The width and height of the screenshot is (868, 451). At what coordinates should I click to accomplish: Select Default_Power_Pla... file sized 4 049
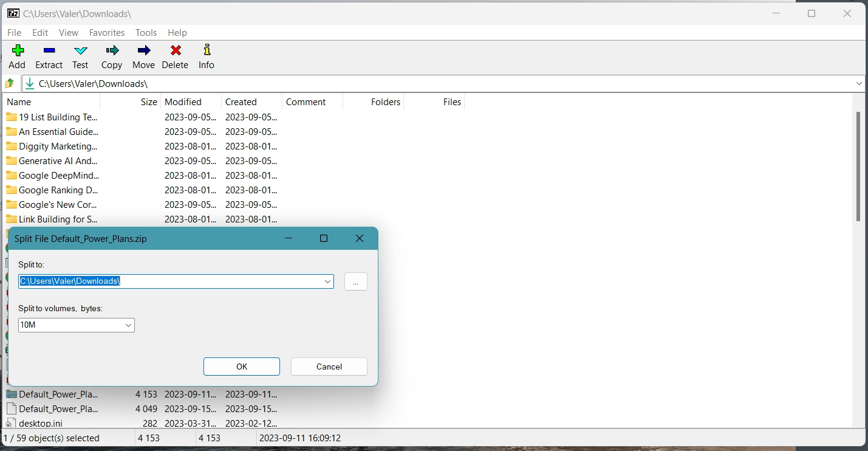[x=58, y=408]
